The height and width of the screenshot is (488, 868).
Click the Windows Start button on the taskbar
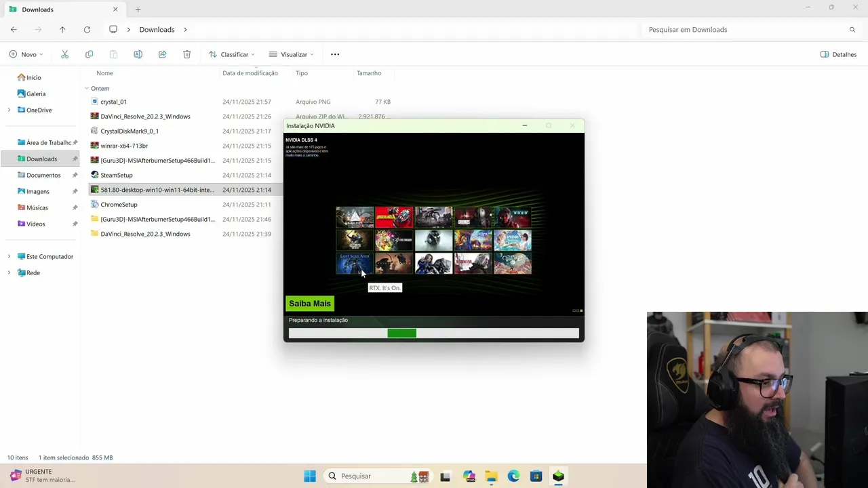(x=310, y=476)
